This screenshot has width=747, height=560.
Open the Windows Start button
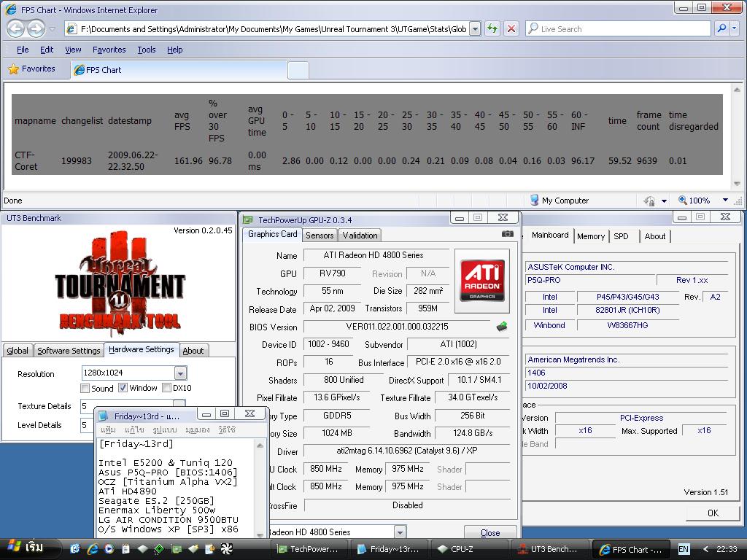pos(29,548)
